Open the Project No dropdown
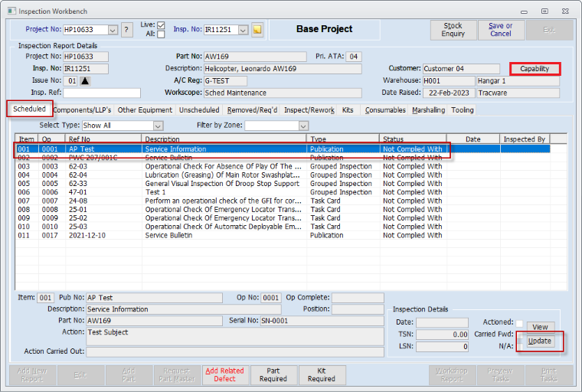This screenshot has height=392, width=582. [x=113, y=30]
